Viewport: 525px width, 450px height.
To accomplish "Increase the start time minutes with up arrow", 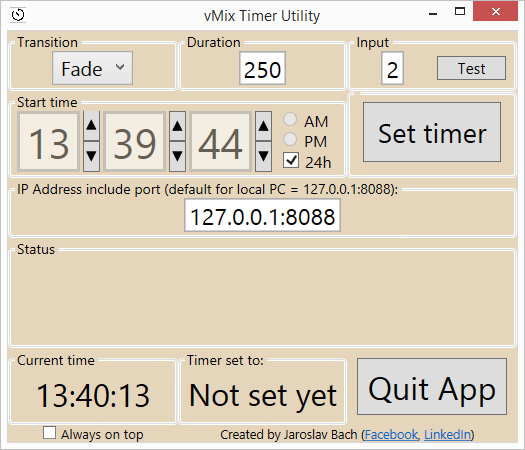I will [177, 126].
